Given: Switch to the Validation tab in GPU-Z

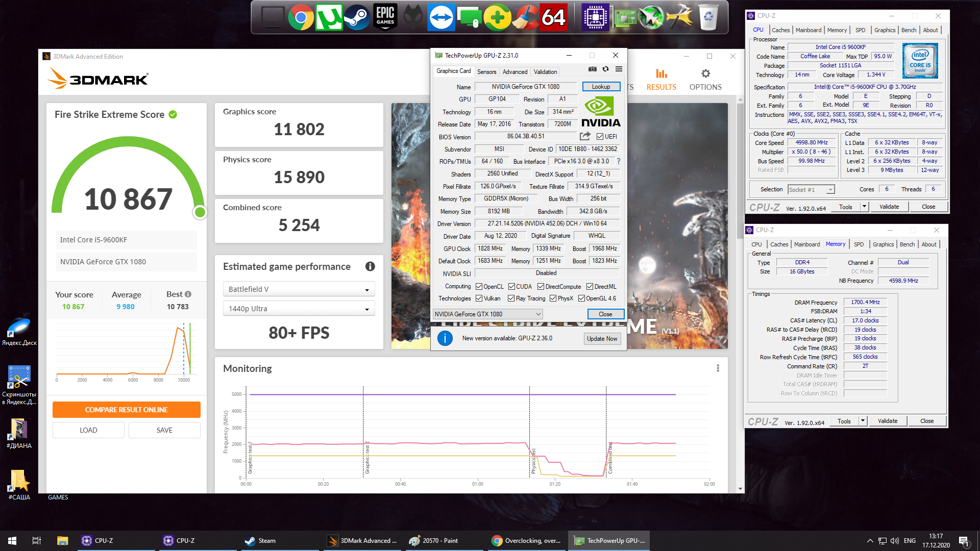Looking at the screenshot, I should (545, 72).
